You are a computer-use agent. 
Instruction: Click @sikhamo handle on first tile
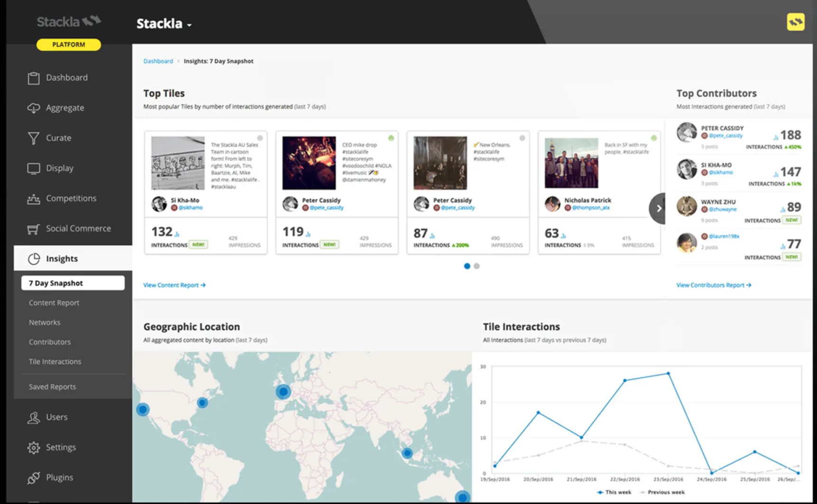click(x=190, y=208)
